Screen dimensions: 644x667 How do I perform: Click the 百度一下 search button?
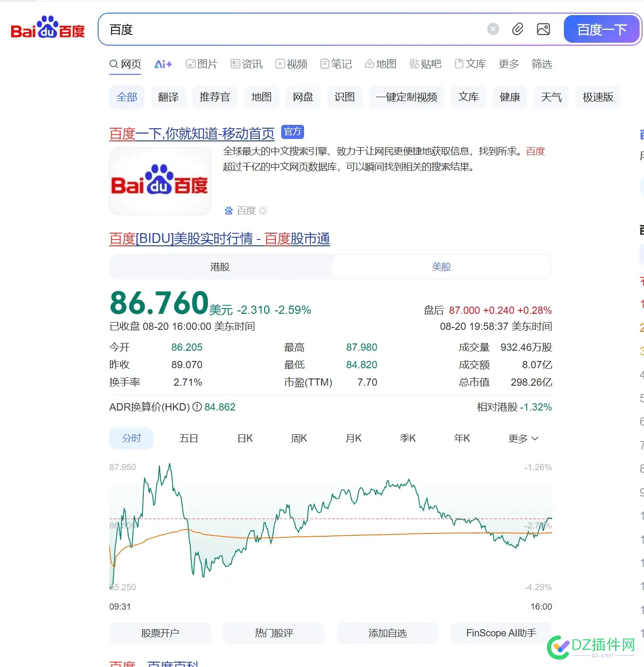pos(602,29)
